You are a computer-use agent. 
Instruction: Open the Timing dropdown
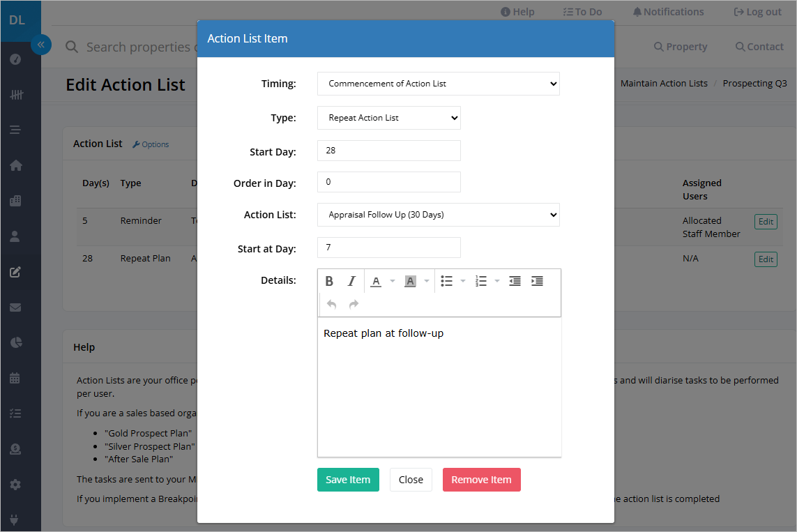tap(438, 84)
